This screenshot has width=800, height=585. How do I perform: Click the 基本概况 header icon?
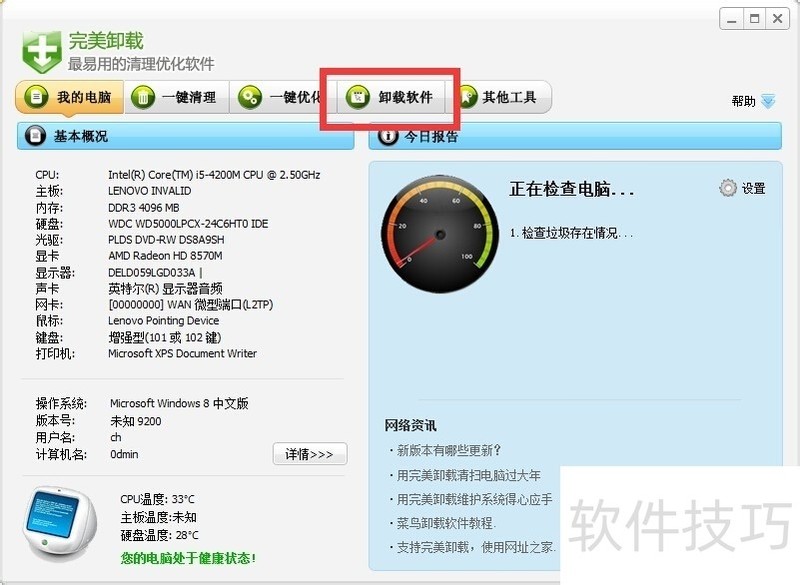[35, 136]
